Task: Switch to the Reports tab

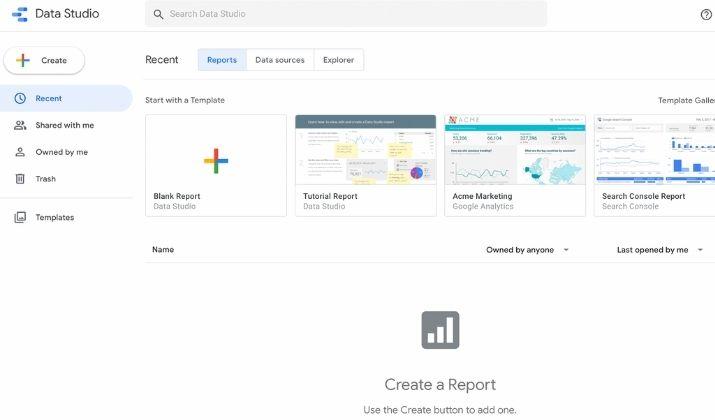Action: pyautogui.click(x=222, y=60)
